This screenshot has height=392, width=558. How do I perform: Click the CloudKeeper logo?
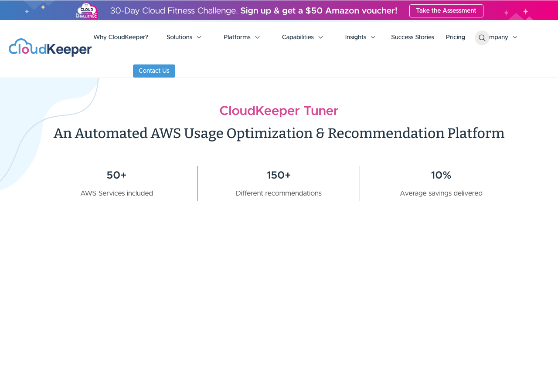click(x=50, y=47)
